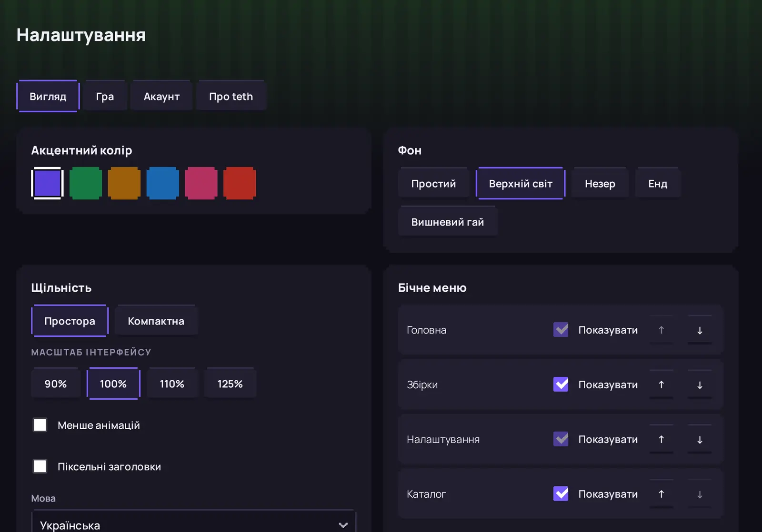Choose the Вишневий гай background

click(x=448, y=222)
